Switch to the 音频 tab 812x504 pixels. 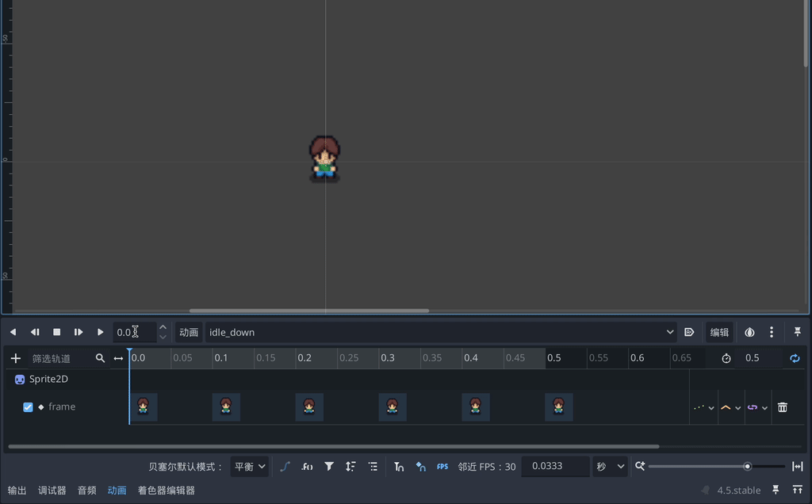87,491
